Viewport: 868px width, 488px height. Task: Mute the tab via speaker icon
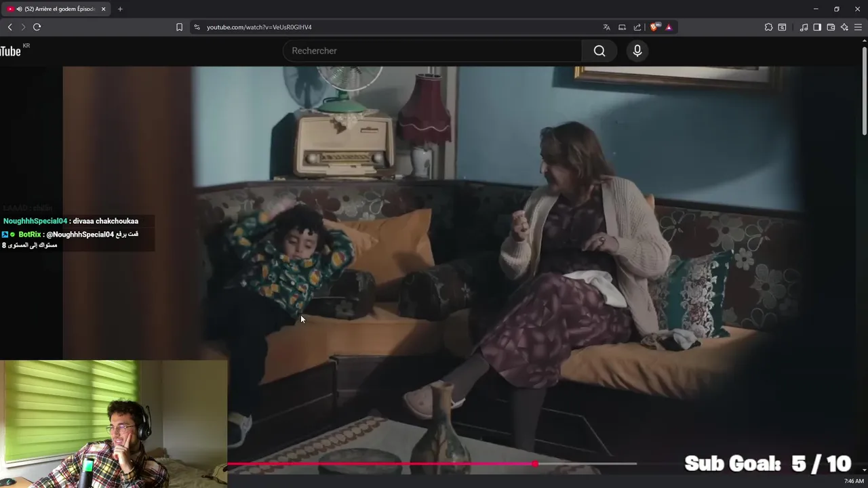click(18, 9)
